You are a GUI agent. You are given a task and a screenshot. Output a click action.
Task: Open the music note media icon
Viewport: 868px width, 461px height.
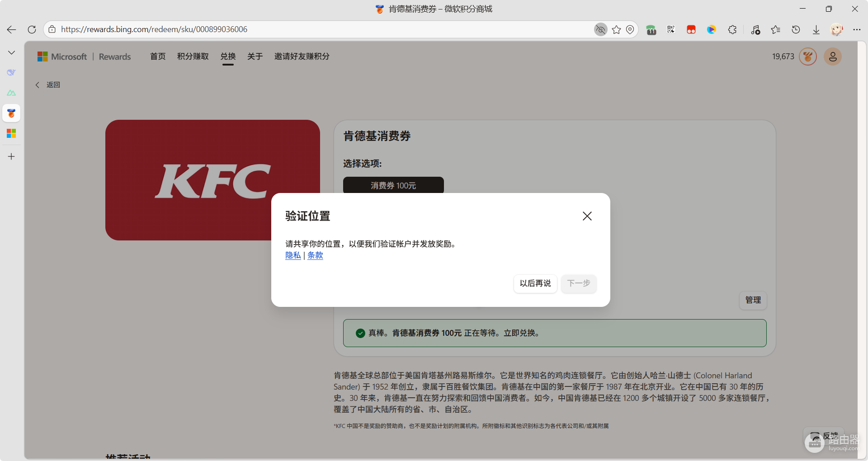pos(755,29)
